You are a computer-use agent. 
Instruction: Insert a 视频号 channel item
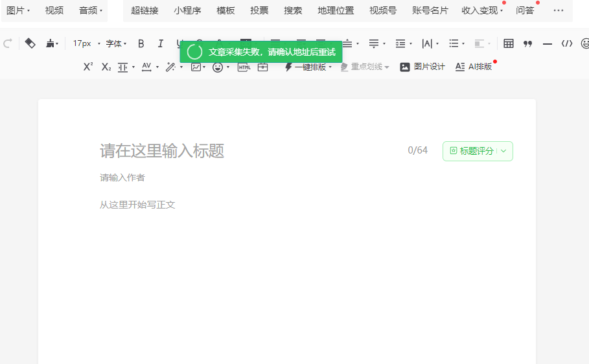click(x=383, y=10)
